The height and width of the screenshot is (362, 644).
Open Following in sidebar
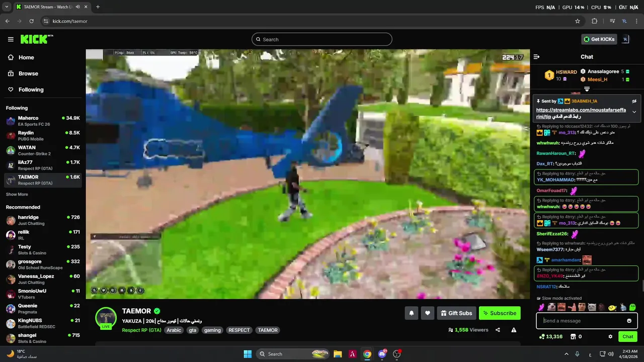[x=26, y=89]
